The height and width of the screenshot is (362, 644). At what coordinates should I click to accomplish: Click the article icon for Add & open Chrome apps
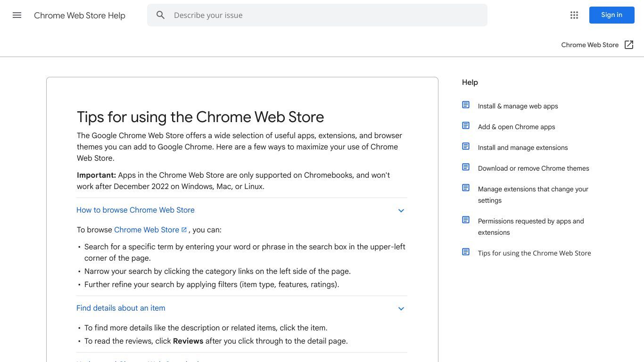click(466, 126)
